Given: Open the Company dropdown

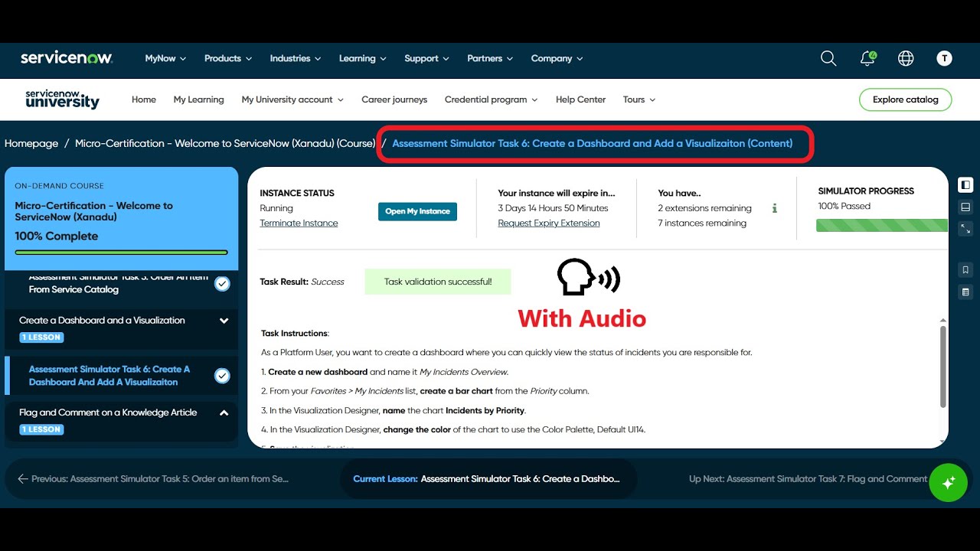Looking at the screenshot, I should [x=557, y=58].
